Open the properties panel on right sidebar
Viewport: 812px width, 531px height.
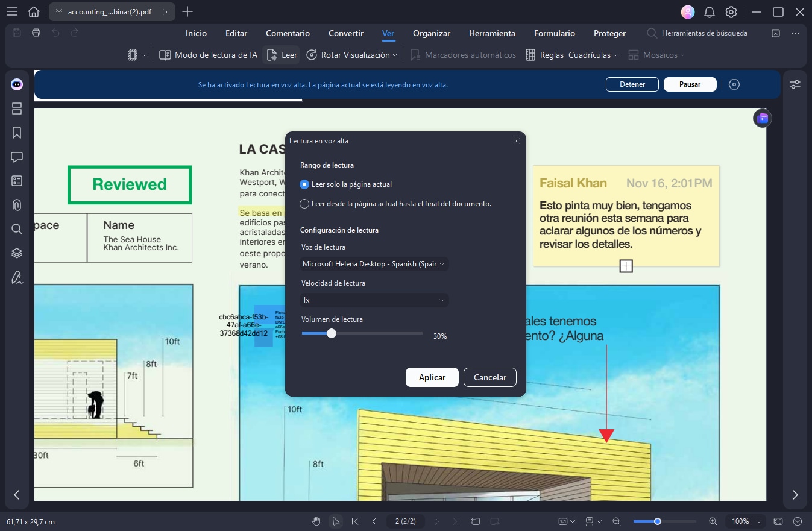click(x=795, y=85)
